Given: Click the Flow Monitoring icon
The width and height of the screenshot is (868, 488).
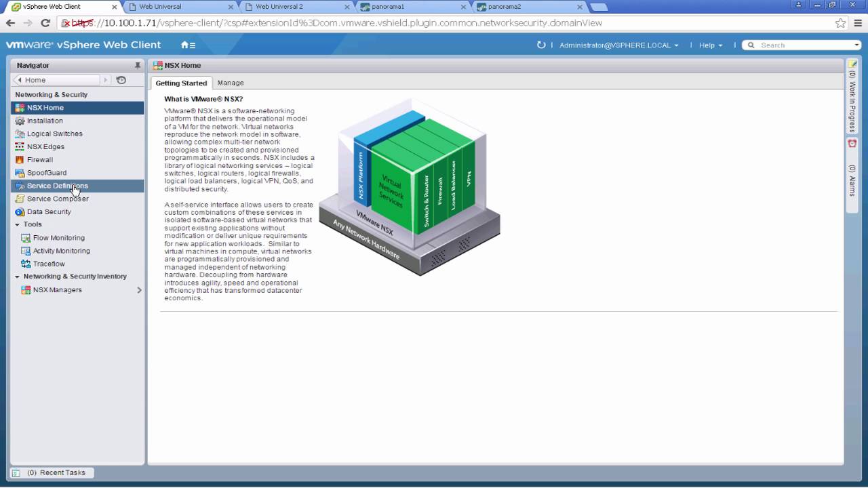Looking at the screenshot, I should click(26, 238).
